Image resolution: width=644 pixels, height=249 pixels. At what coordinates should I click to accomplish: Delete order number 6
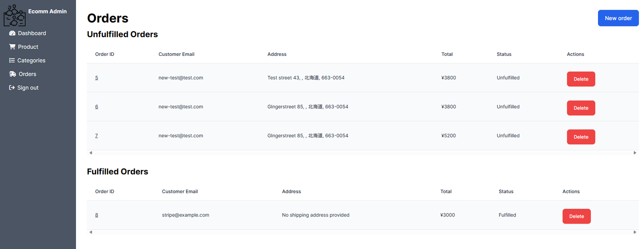pos(580,108)
